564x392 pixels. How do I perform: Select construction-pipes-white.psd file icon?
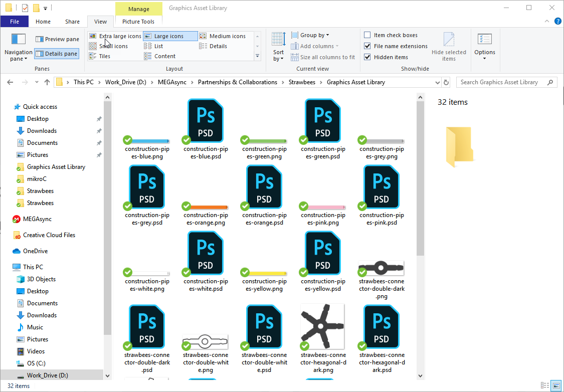[x=206, y=253]
